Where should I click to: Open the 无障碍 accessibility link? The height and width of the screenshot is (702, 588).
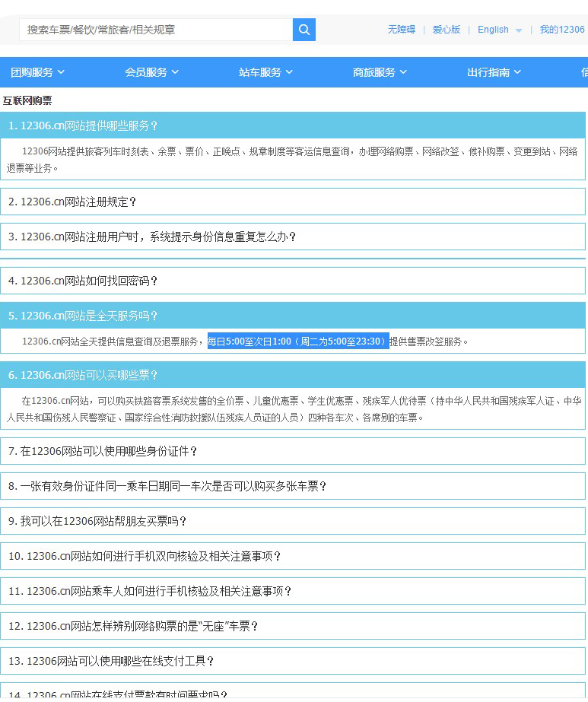(401, 30)
